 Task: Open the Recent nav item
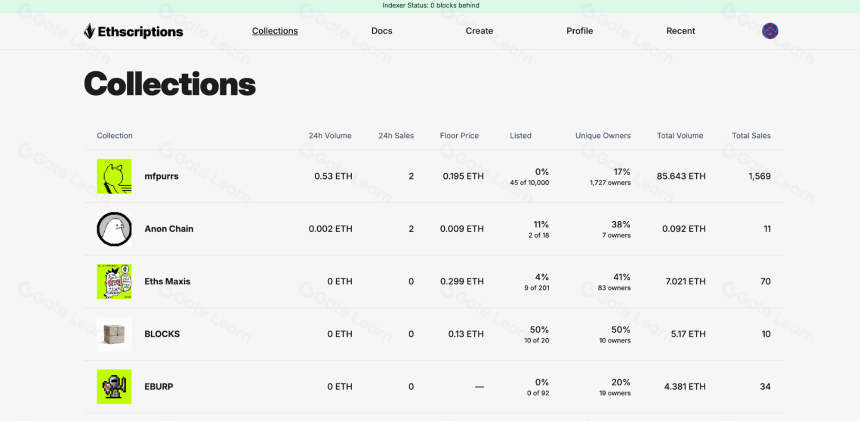(681, 31)
